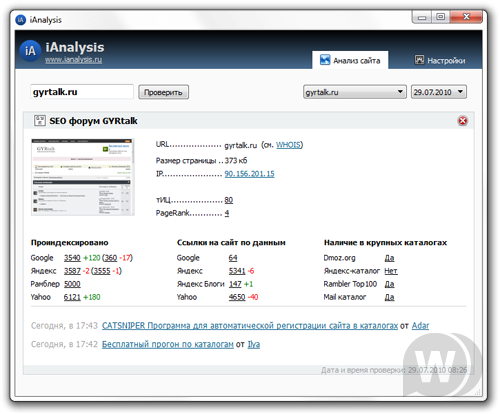Click the Проверить button
Screen dimensions: 500x414
pos(163,92)
